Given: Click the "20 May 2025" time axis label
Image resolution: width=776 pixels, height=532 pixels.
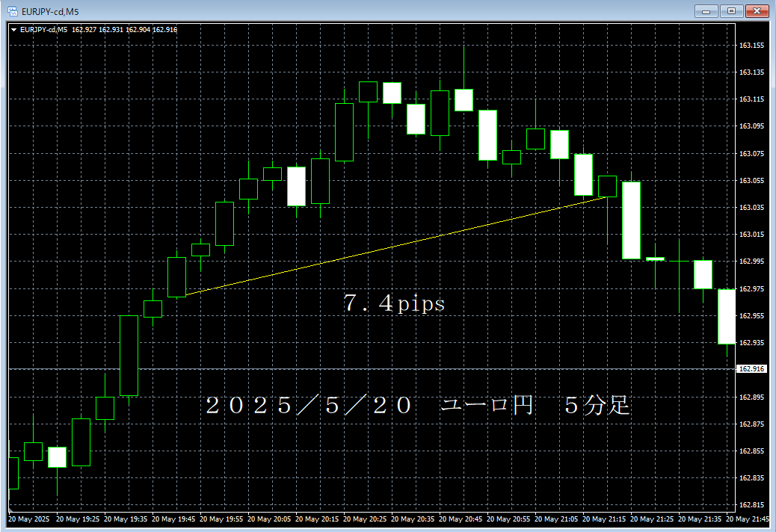Looking at the screenshot, I should pos(28,519).
